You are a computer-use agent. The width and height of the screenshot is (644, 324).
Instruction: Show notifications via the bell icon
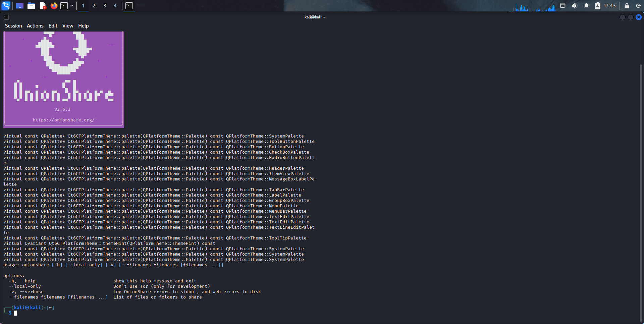pos(586,6)
